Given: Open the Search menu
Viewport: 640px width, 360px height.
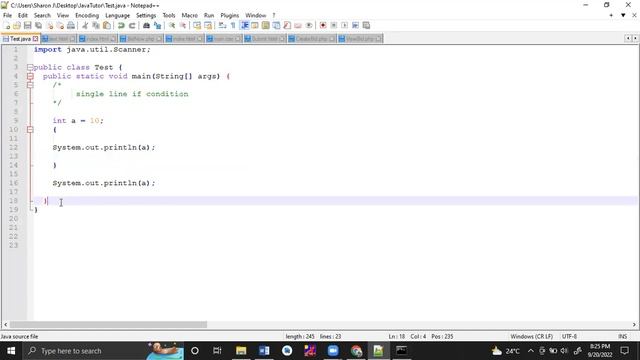Looking at the screenshot, I should [42, 16].
